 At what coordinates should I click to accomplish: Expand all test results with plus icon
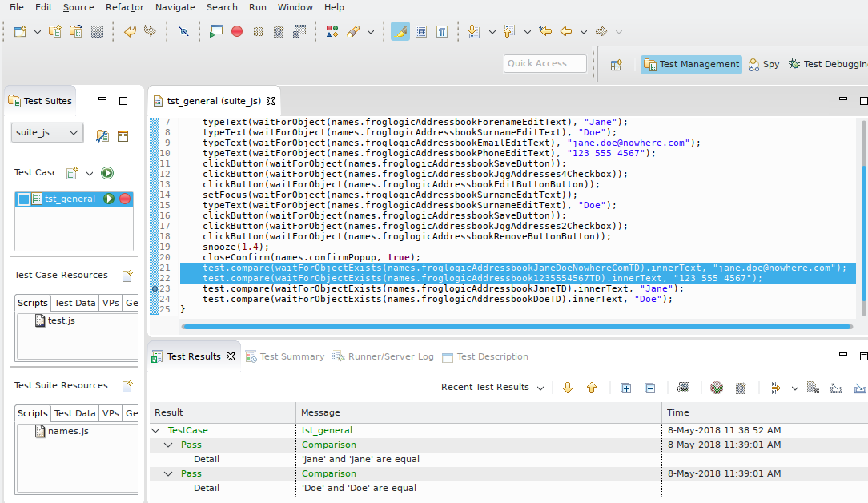626,388
